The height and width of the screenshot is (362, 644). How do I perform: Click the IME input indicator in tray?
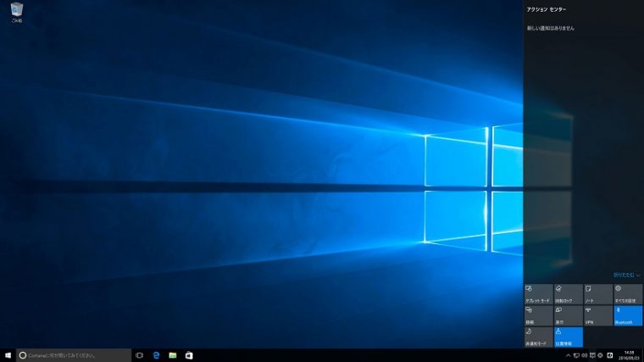tap(610, 355)
